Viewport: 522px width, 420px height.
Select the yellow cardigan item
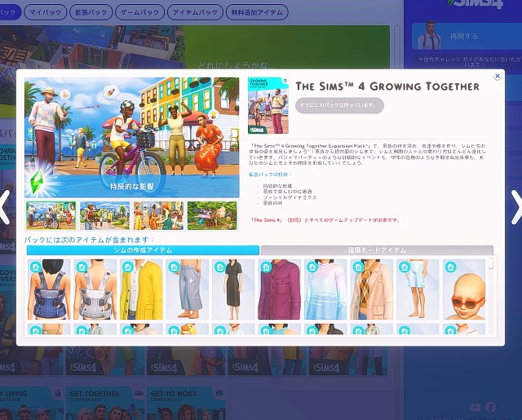point(141,290)
